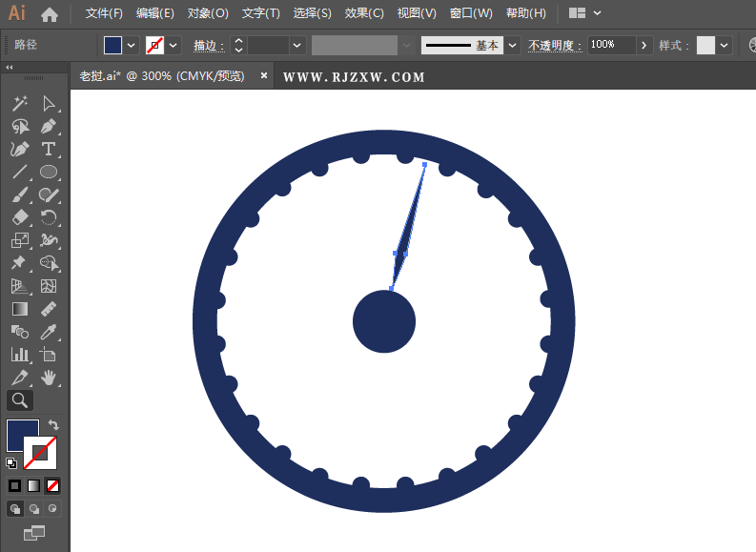Image resolution: width=756 pixels, height=552 pixels.
Task: Select the Gradient tool
Action: (x=19, y=309)
